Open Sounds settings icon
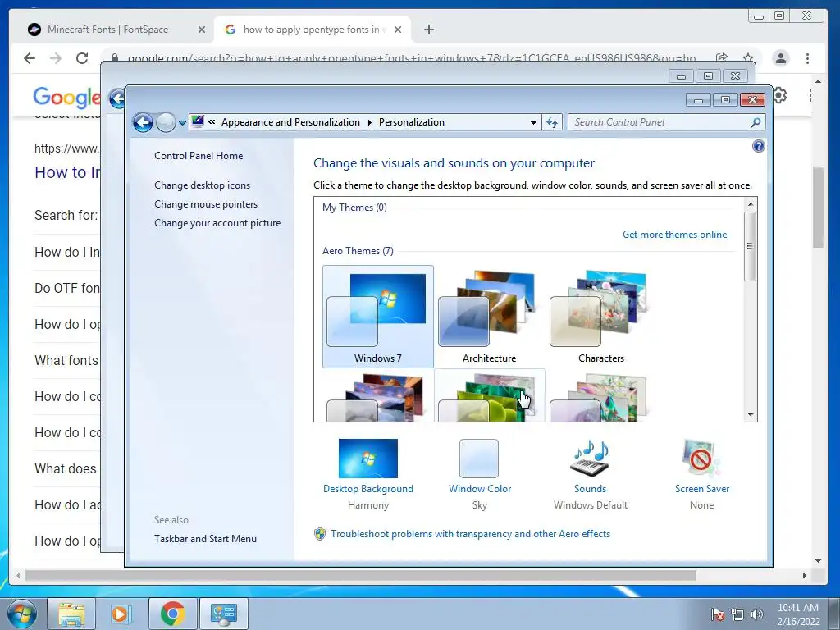This screenshot has width=840, height=630. 589,458
